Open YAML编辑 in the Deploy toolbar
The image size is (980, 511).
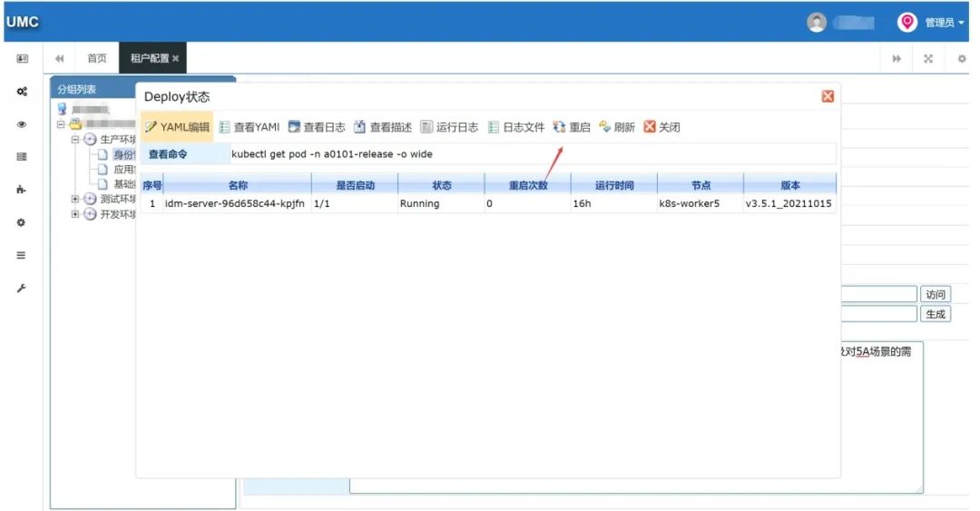pyautogui.click(x=177, y=127)
